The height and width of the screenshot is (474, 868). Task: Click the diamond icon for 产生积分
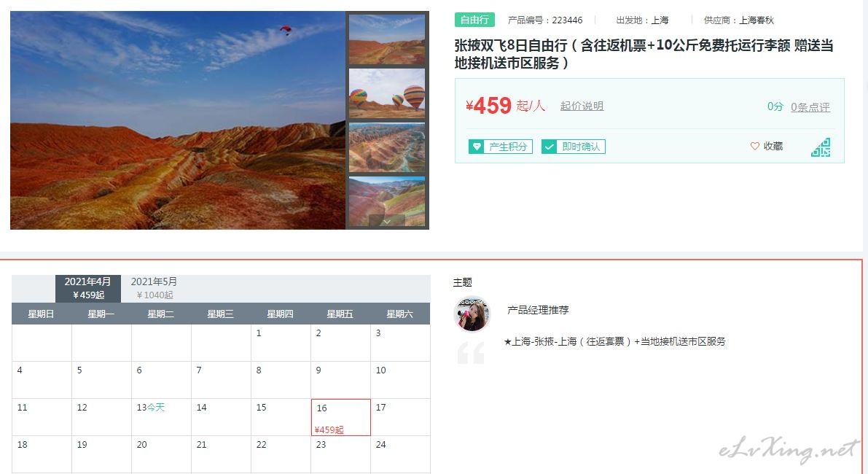tap(476, 147)
